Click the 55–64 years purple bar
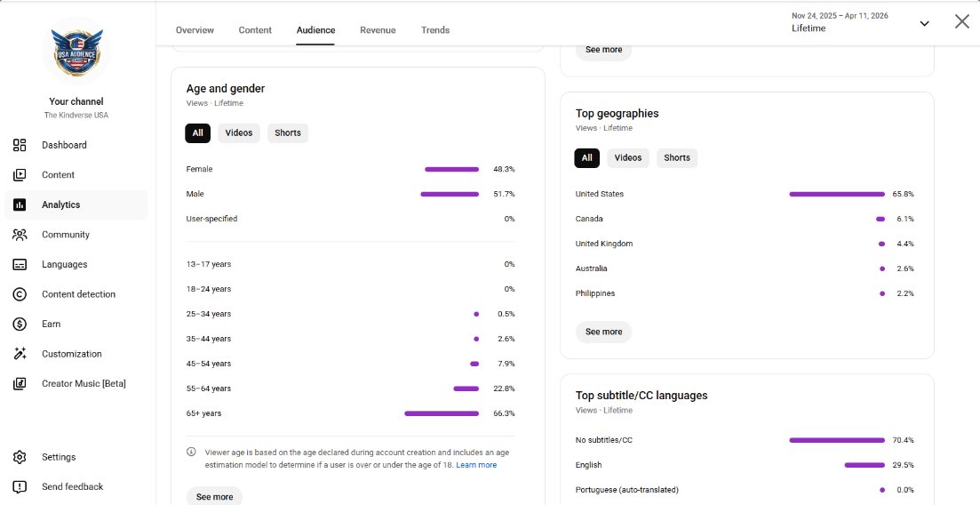Image resolution: width=980 pixels, height=505 pixels. click(466, 389)
